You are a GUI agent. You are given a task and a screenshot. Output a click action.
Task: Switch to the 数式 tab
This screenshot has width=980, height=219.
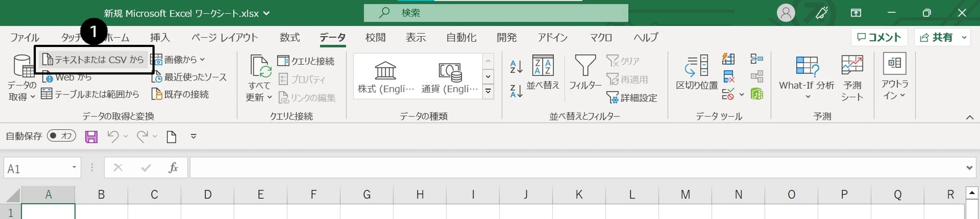click(x=289, y=38)
